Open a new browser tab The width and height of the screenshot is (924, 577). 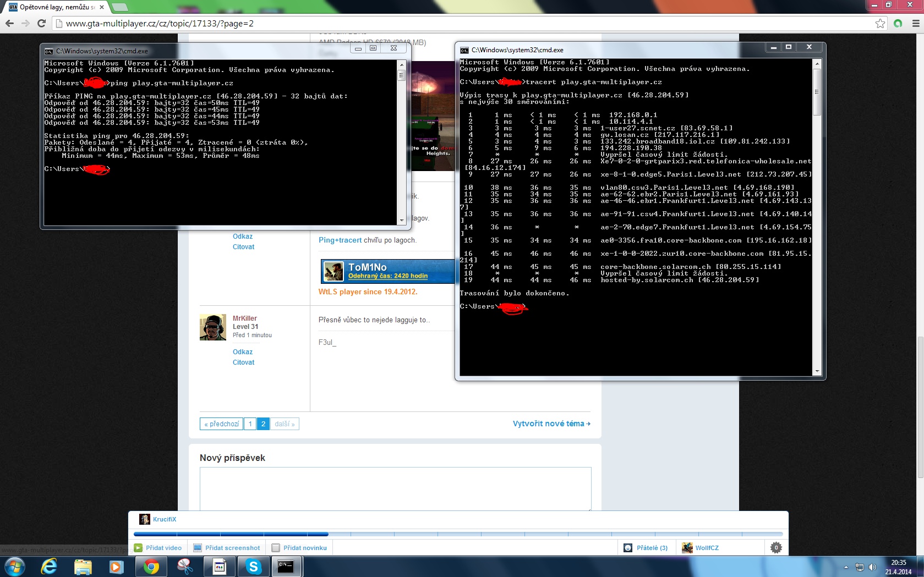[119, 7]
